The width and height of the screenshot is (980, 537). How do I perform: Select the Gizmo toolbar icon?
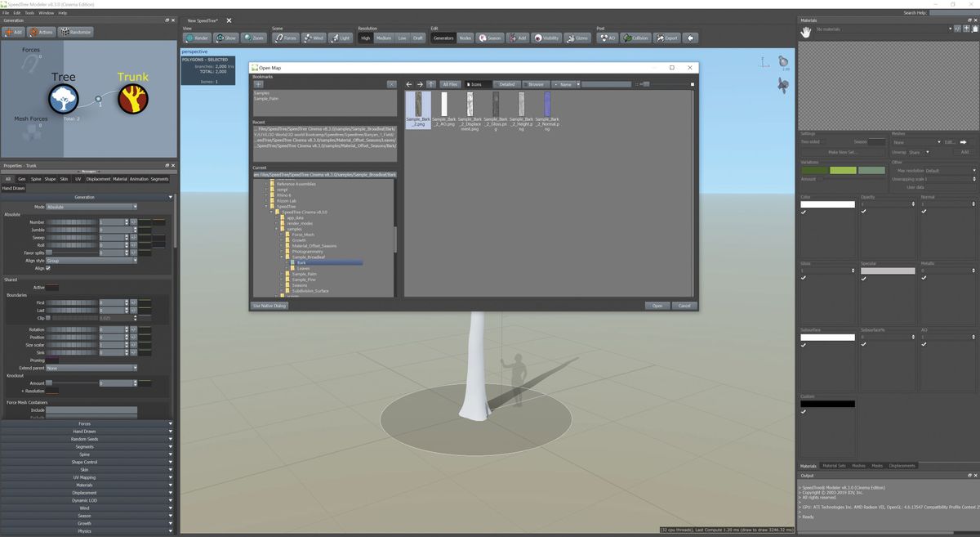[x=579, y=38]
